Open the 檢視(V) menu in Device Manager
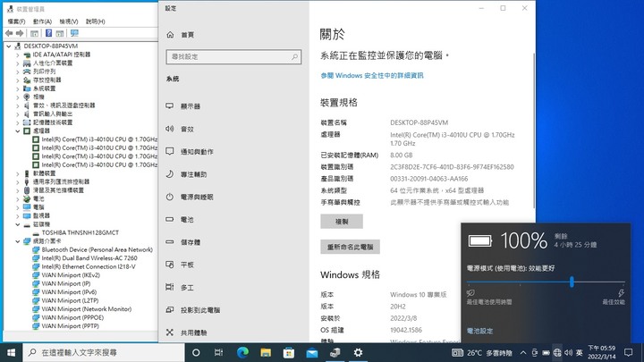Screen dimensions: 644x362 point(69,21)
